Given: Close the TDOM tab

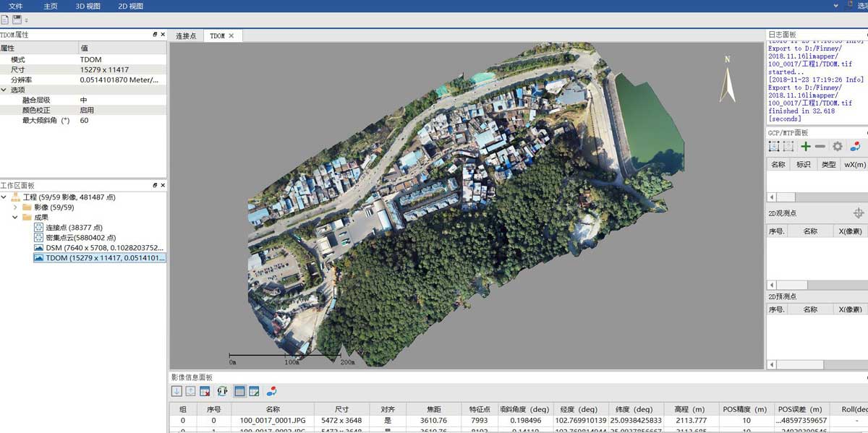Looking at the screenshot, I should 231,35.
